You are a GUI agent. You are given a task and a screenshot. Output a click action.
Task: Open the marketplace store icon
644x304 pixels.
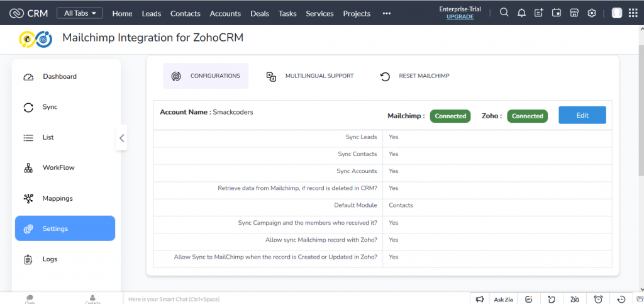click(574, 13)
